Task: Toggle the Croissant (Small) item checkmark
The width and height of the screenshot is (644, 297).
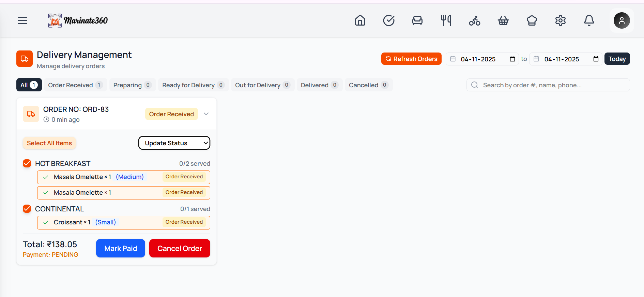Action: pyautogui.click(x=46, y=222)
